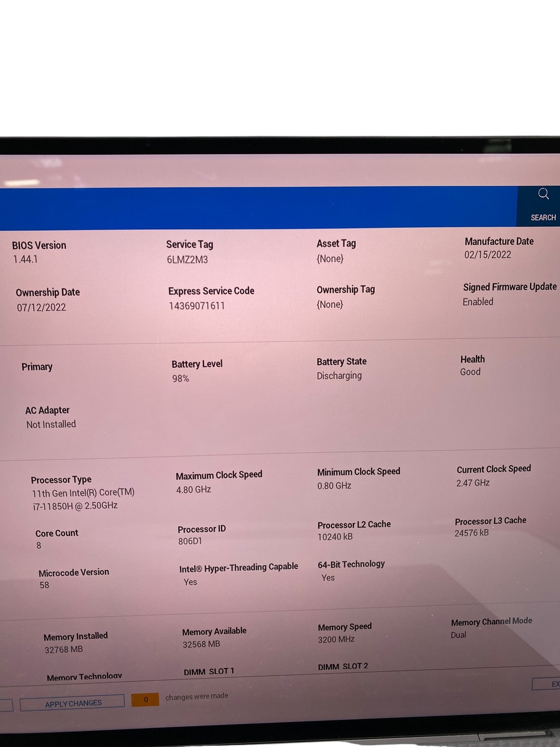This screenshot has height=747, width=560.
Task: Select BIOS Version value 1.44.1
Action: 25,260
